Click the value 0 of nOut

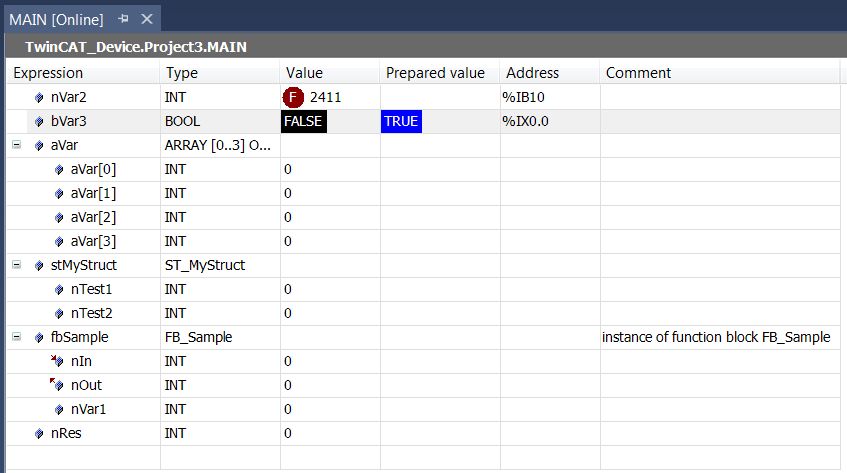pos(288,386)
